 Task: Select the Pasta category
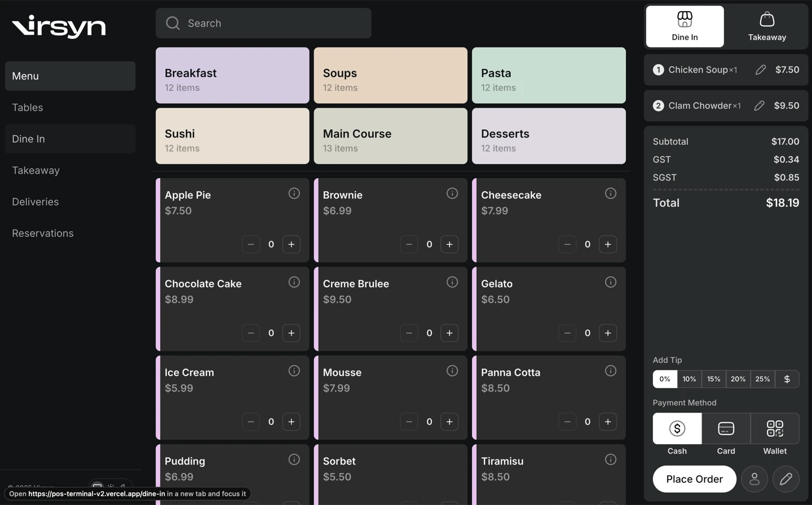pyautogui.click(x=549, y=76)
